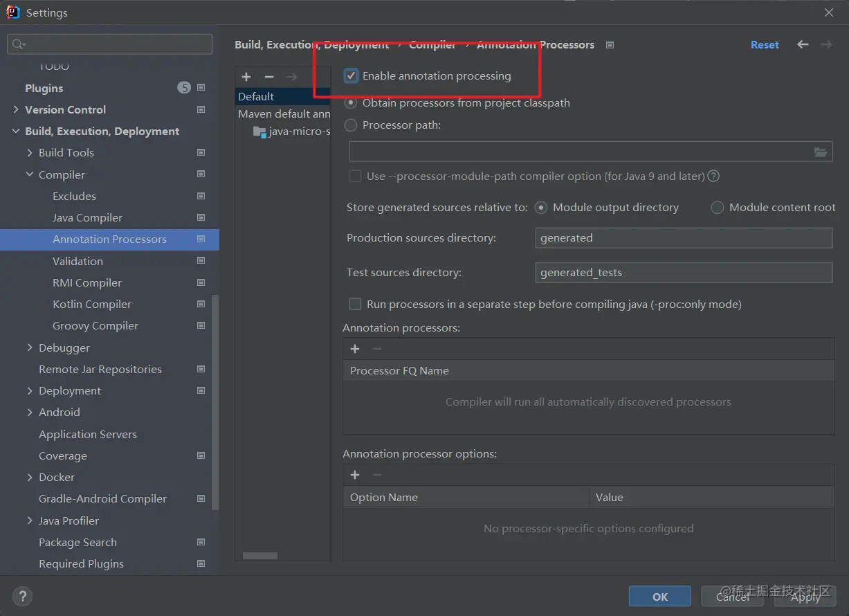Expand the Debugger node
The height and width of the screenshot is (616, 849).
point(30,347)
